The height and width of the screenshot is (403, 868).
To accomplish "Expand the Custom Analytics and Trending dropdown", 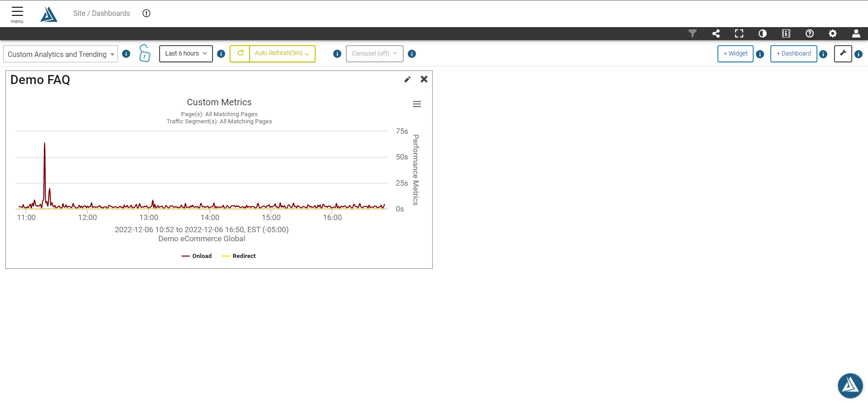I will (61, 54).
